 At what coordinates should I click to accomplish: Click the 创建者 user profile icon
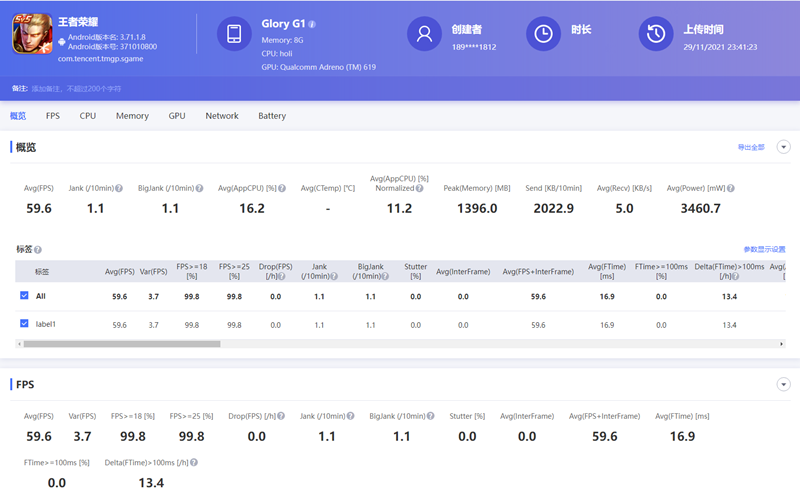[424, 34]
